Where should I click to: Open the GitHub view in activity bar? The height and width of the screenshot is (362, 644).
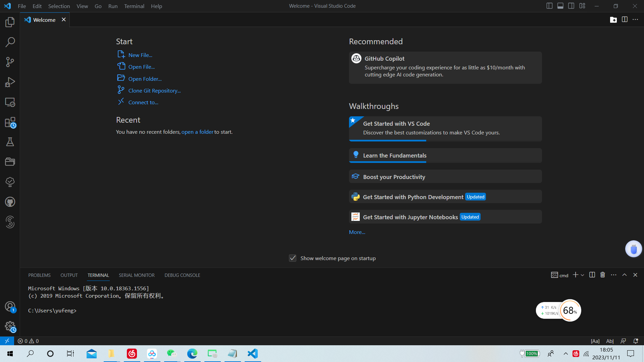pos(10,202)
